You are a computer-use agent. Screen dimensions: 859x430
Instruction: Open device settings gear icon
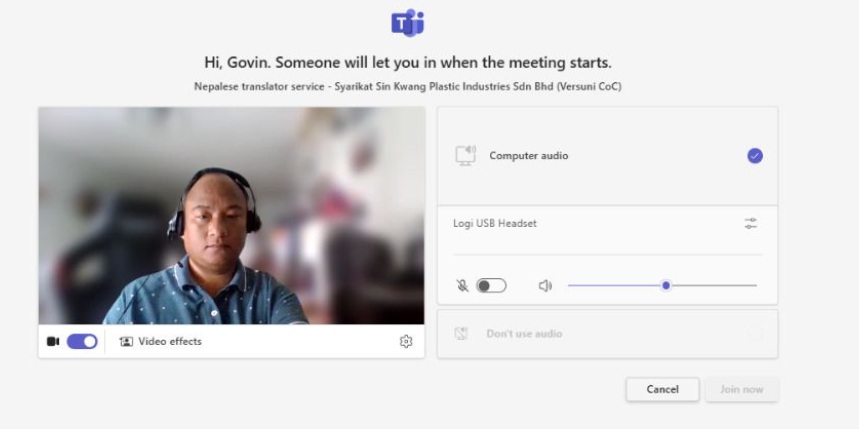tap(406, 342)
